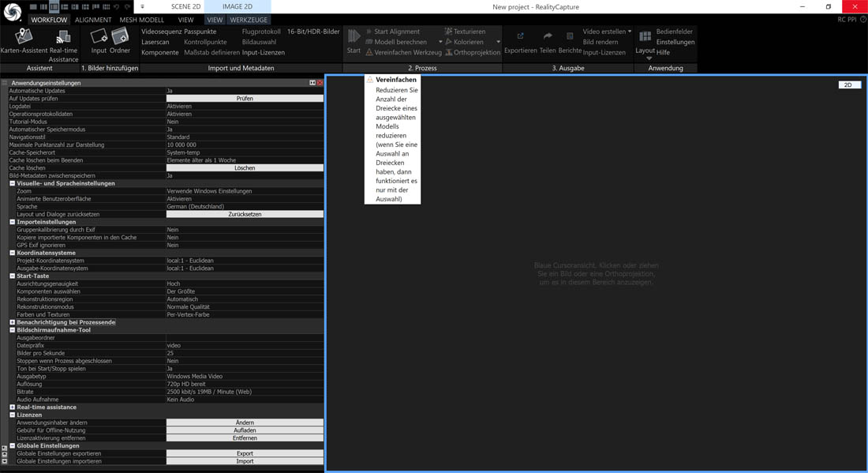Viewport: 868px width, 473px height.
Task: Click the Orthoprojektion icon
Action: [449, 52]
